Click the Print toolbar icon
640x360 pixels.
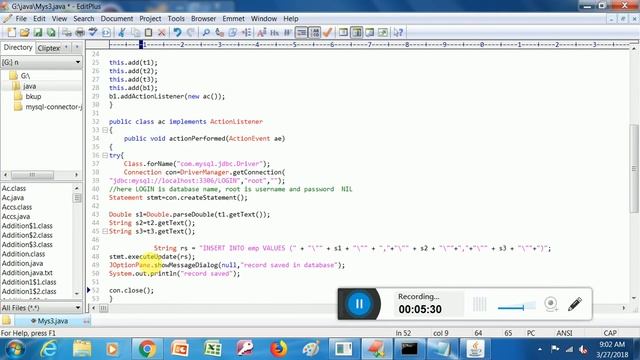80,32
